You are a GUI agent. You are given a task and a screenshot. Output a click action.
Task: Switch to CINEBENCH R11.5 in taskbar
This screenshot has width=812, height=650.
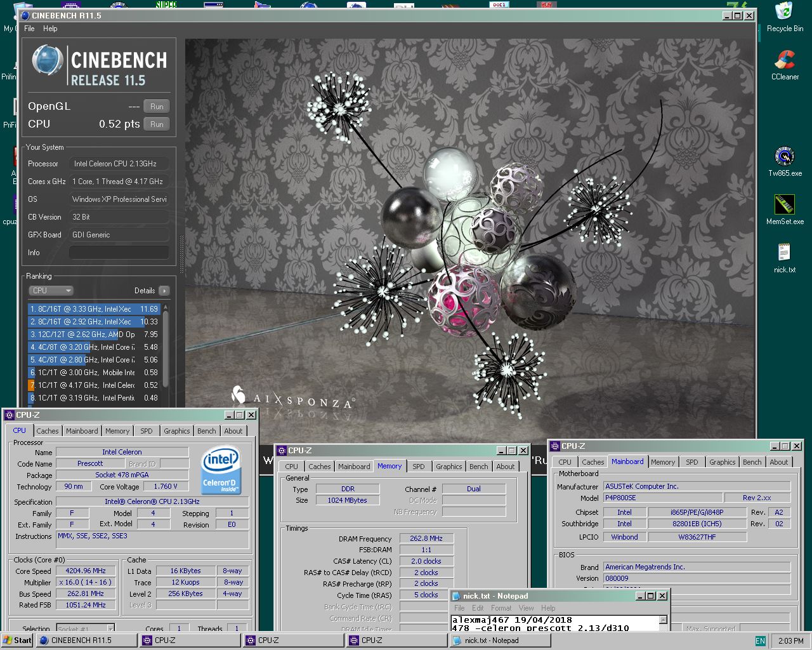click(x=87, y=640)
